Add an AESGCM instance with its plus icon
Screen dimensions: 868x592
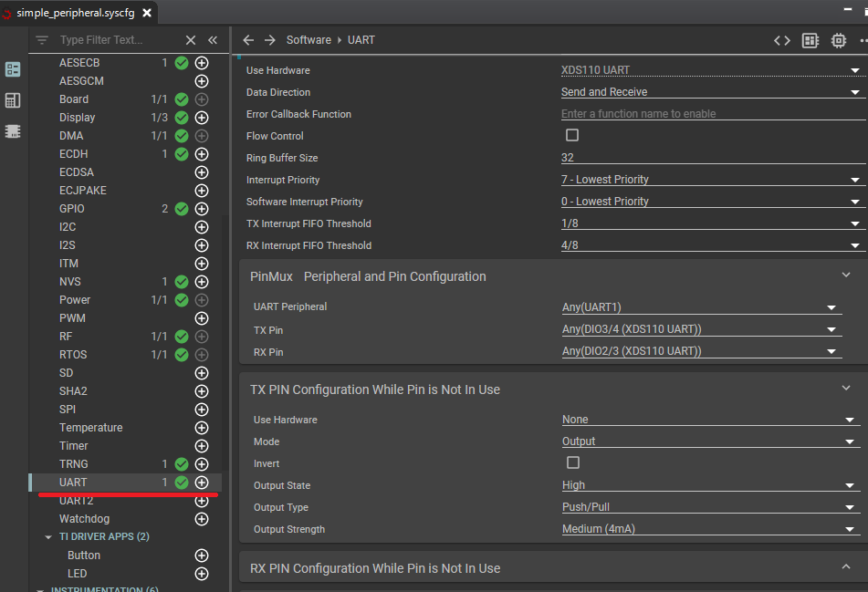(203, 81)
